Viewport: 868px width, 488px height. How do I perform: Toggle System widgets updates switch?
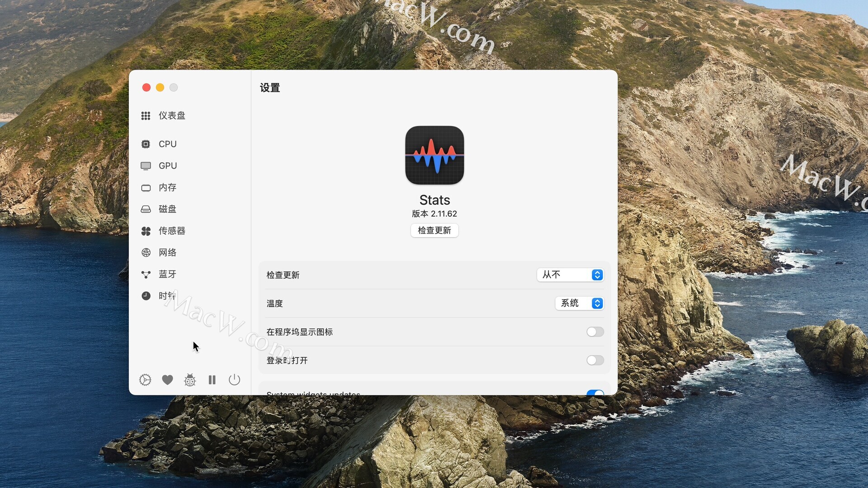click(x=595, y=392)
